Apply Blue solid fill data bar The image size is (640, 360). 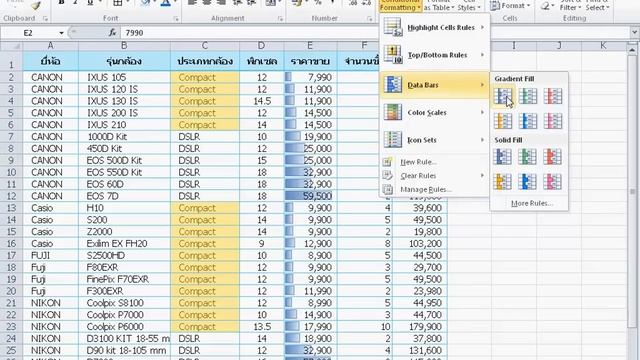pyautogui.click(x=502, y=157)
